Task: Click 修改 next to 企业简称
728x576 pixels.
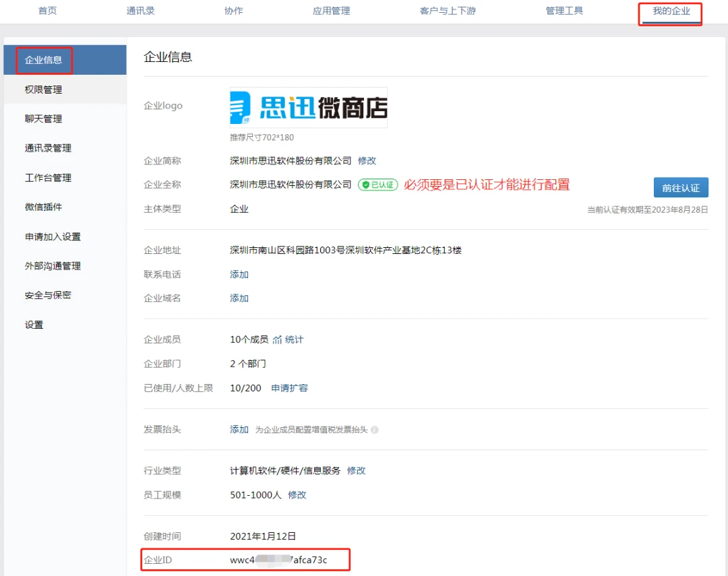Action: click(x=367, y=160)
